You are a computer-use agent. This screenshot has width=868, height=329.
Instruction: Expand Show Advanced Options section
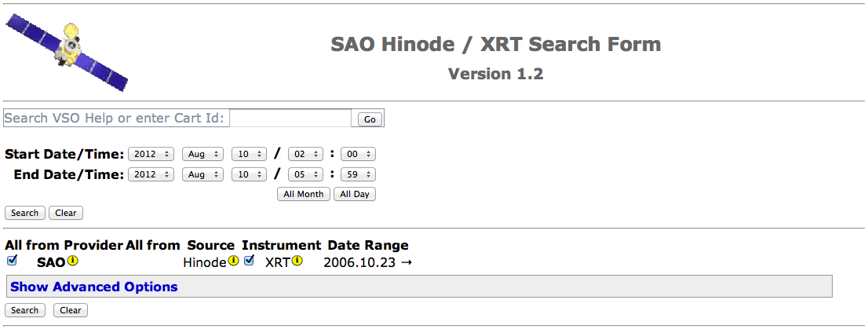(x=94, y=287)
